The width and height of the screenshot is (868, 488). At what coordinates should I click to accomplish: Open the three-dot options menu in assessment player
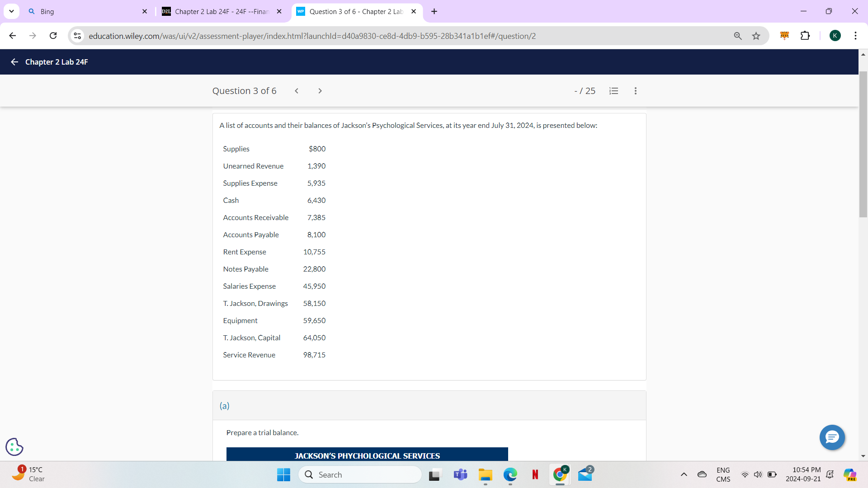pos(636,91)
